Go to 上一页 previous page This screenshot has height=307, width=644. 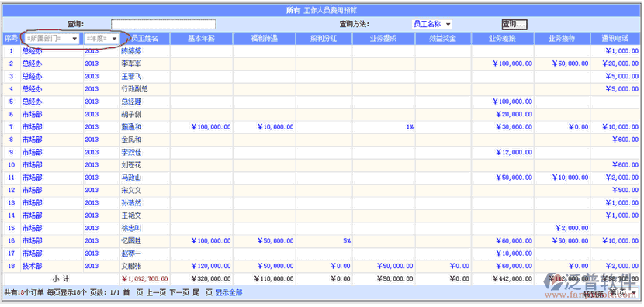[x=156, y=293]
